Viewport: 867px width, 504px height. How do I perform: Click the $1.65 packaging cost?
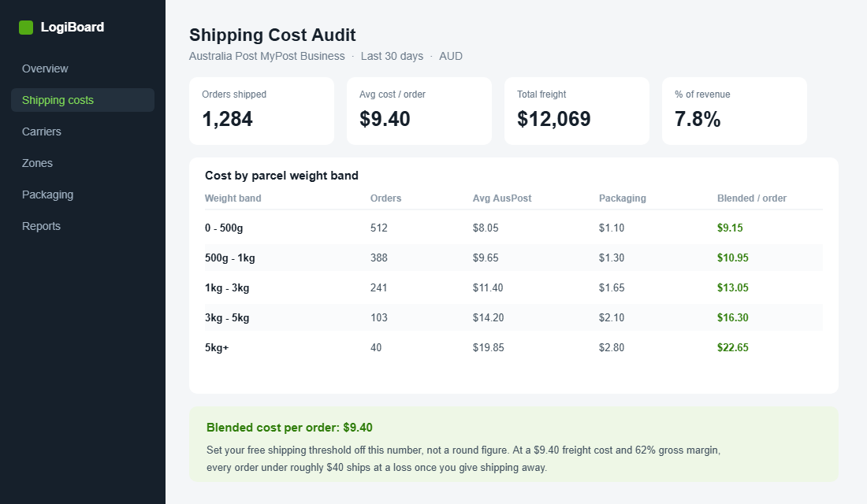[x=612, y=287]
